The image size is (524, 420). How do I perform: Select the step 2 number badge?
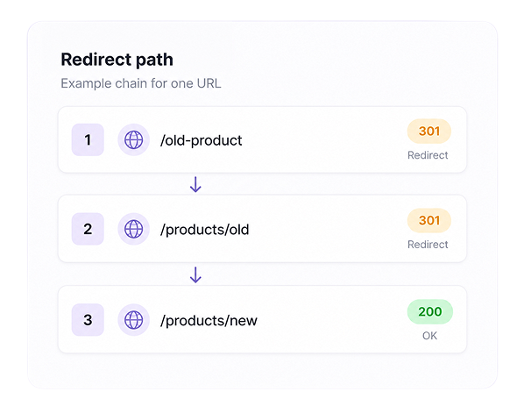coord(88,229)
